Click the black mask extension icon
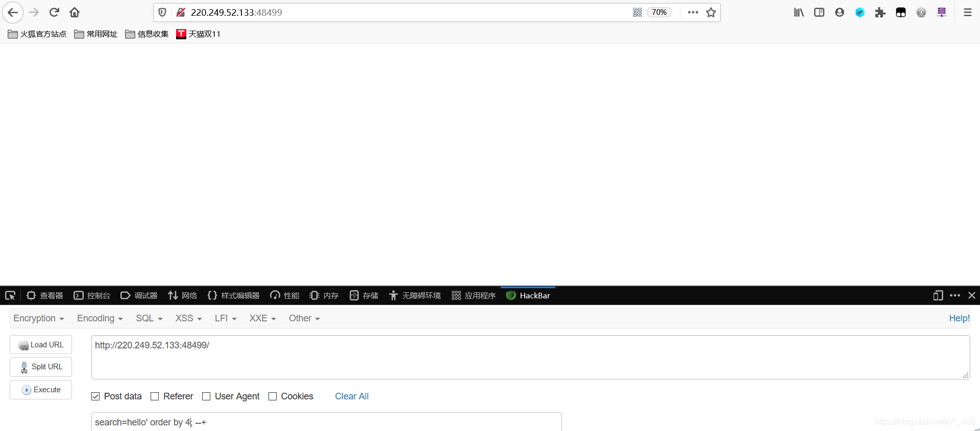 pos(901,12)
